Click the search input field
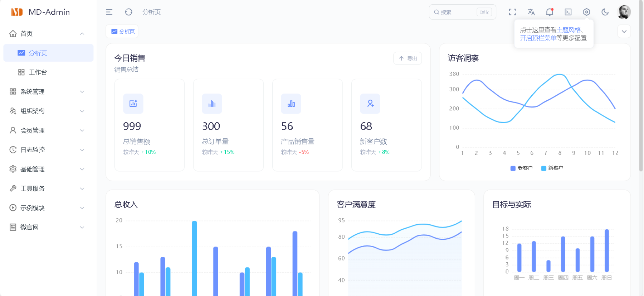The image size is (644, 296). coord(462,12)
